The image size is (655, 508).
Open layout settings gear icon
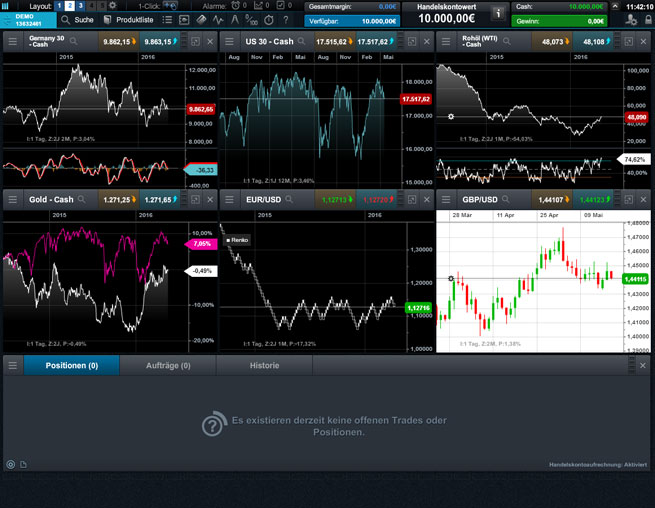click(x=113, y=6)
